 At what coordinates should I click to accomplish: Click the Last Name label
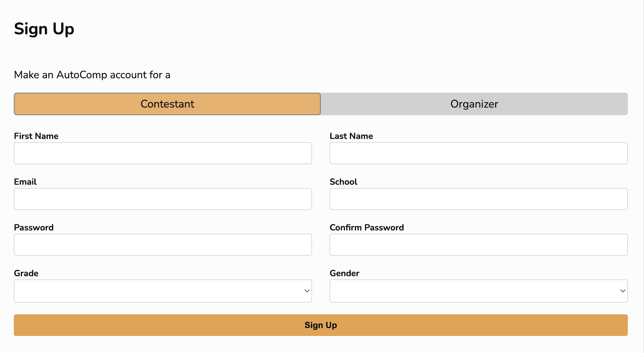click(351, 136)
